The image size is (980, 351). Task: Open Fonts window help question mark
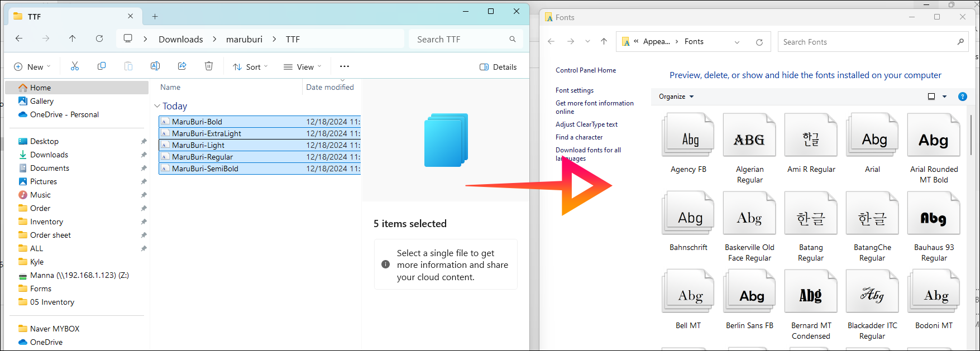963,97
